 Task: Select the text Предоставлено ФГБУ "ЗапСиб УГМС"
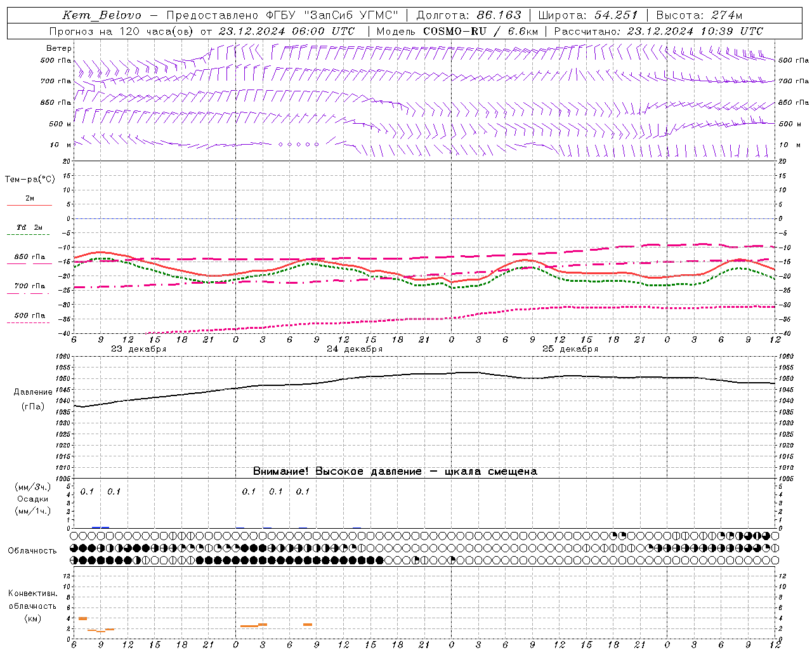tap(282, 15)
